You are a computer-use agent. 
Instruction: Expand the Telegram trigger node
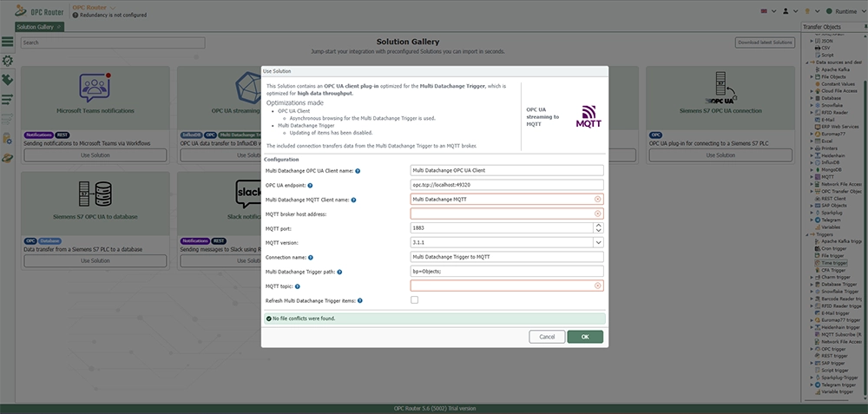click(x=812, y=384)
